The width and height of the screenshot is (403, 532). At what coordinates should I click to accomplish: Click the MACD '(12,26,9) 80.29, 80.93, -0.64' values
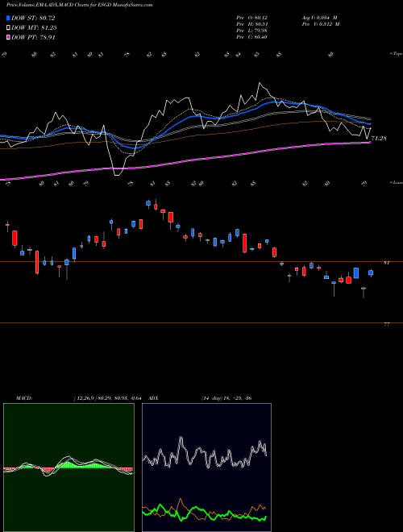point(107,398)
